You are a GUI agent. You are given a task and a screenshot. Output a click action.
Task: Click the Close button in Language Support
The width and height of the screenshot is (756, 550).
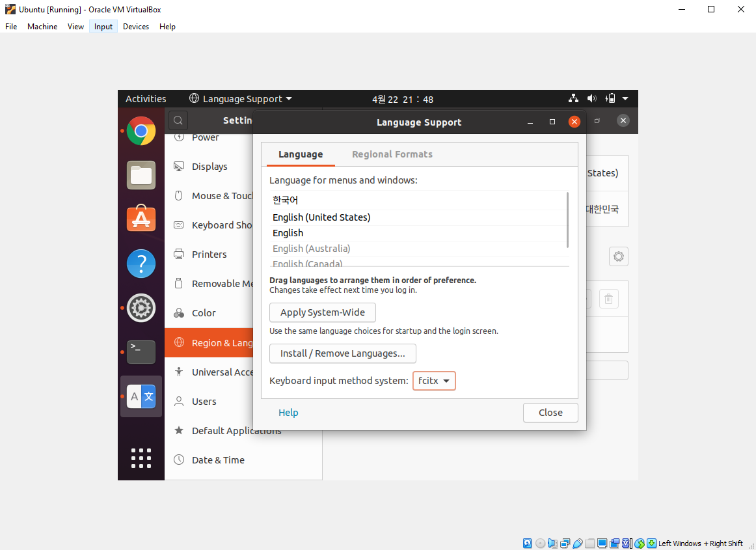[550, 413]
